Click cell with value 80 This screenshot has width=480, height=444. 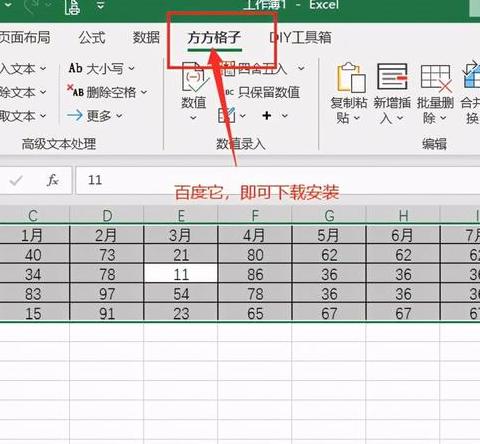tap(255, 254)
